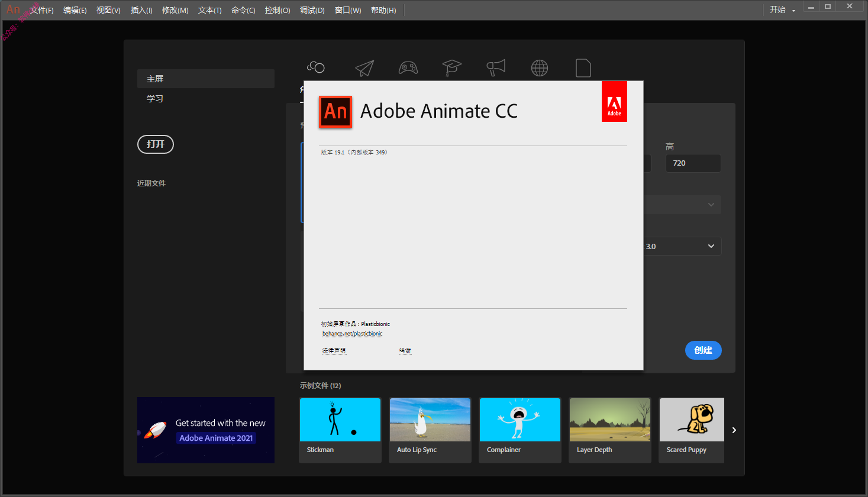Open the 文件(F) menu
This screenshot has height=497, width=868.
[41, 10]
